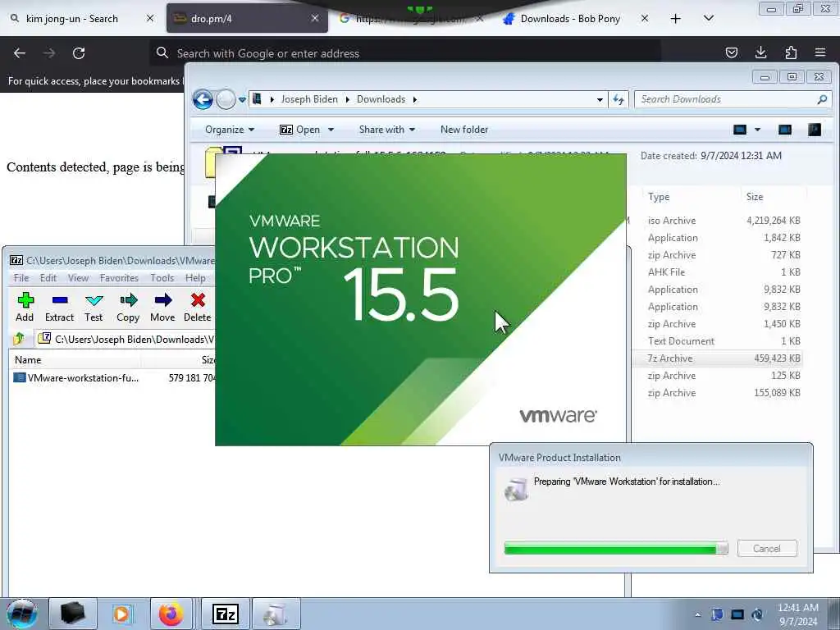Open Windows Start menu

tap(22, 614)
